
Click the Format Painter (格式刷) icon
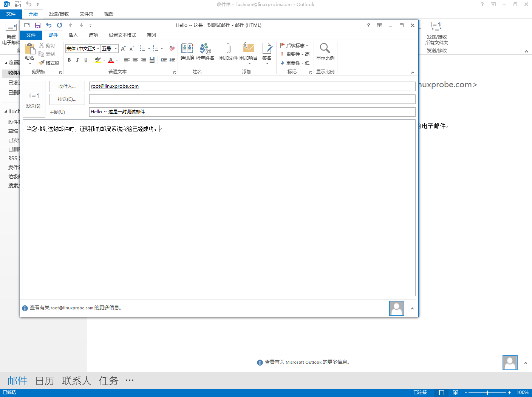[x=49, y=63]
